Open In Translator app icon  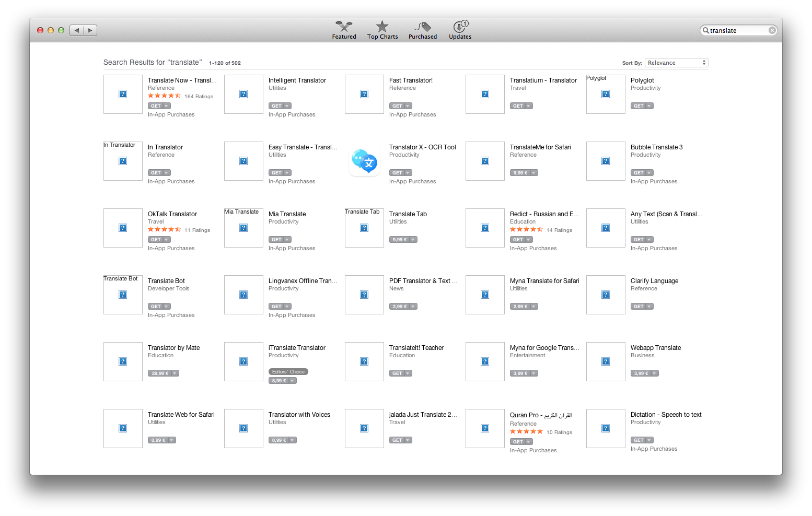click(123, 161)
